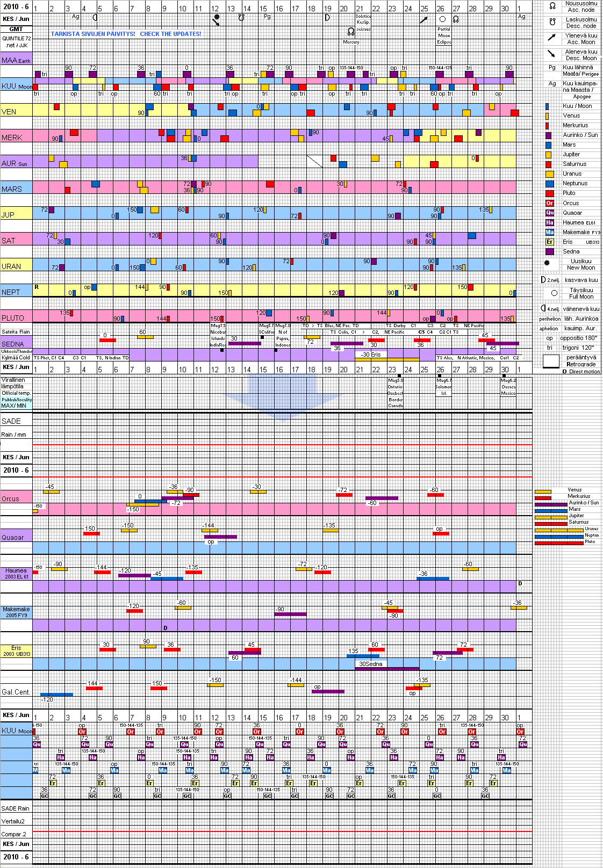This screenshot has width=603, height=868.
Task: Click the '-30 Eris' marker in Sedna row
Action: (x=371, y=355)
